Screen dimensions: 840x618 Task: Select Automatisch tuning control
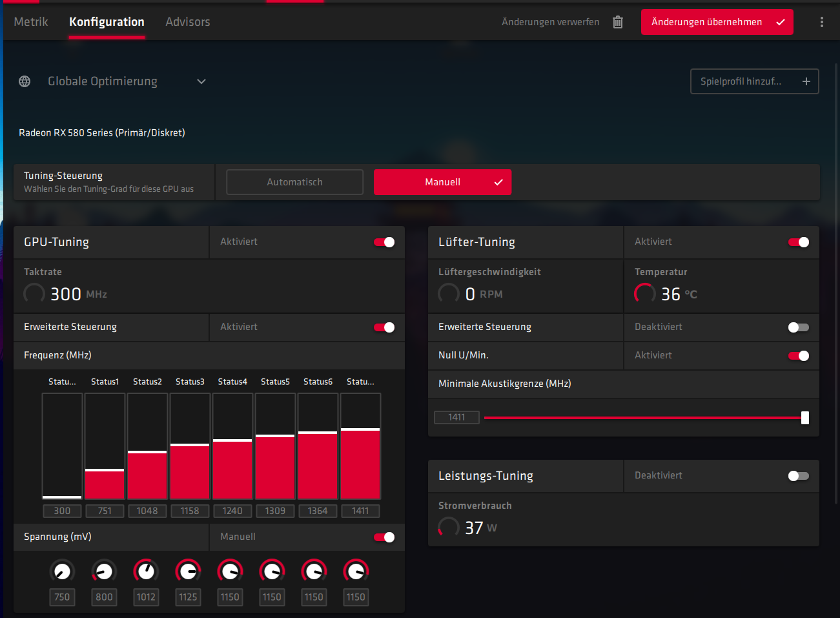(x=294, y=182)
